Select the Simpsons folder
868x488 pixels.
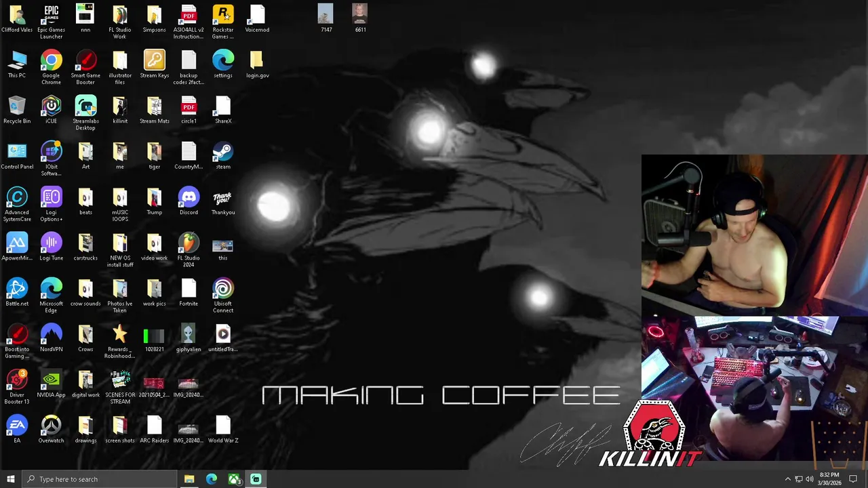point(154,18)
